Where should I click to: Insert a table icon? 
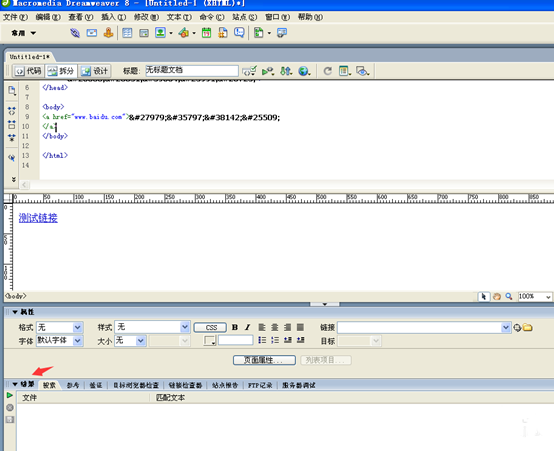127,33
